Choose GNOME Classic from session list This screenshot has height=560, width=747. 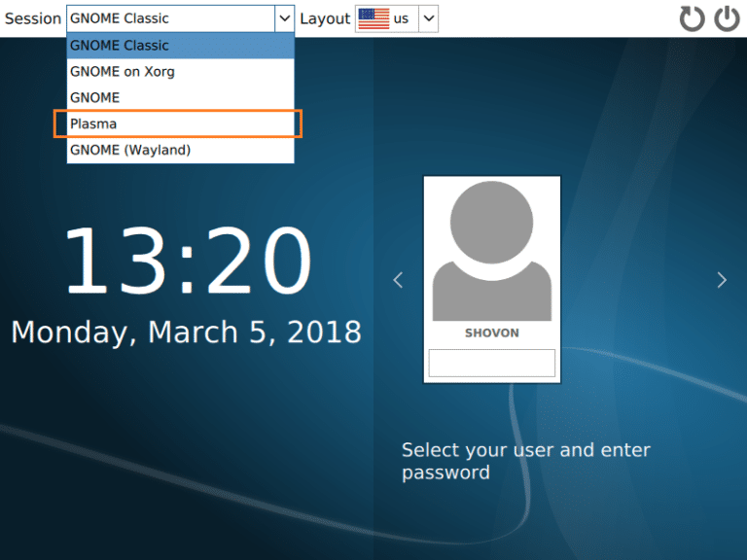pyautogui.click(x=181, y=46)
